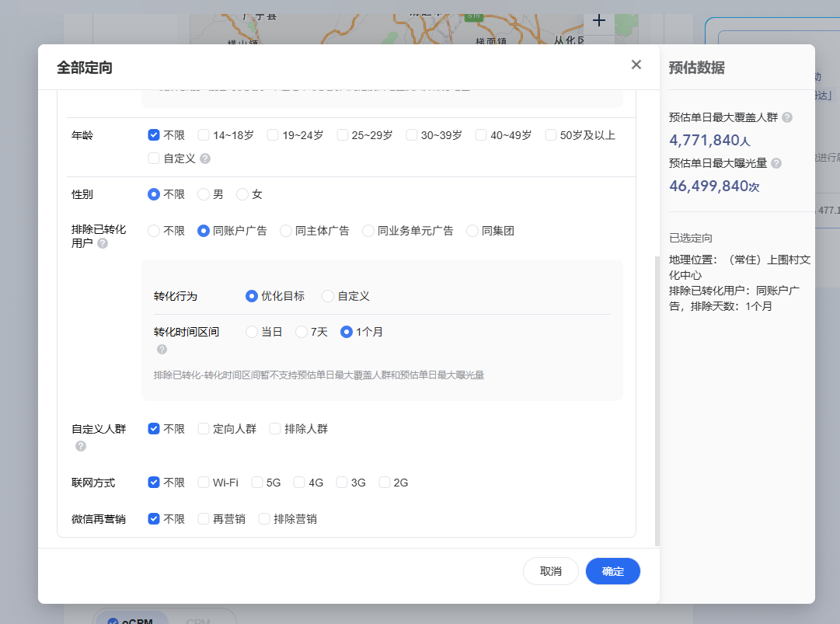Check the 再营销 WeChat remarketing checkbox
Screen dimensions: 840x624
pyautogui.click(x=204, y=519)
